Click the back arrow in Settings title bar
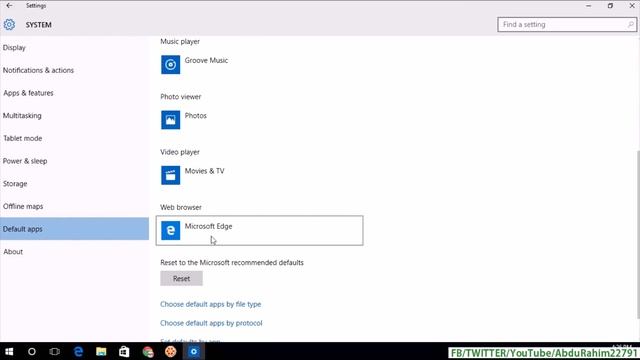 (x=9, y=6)
